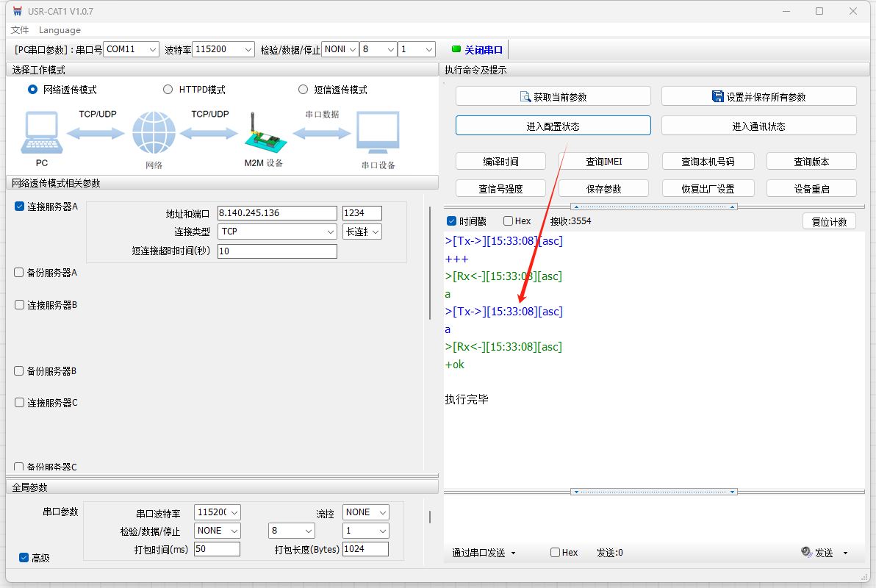The width and height of the screenshot is (876, 588).
Task: Click the 设置并保存所有参数 save icon
Action: (x=718, y=96)
